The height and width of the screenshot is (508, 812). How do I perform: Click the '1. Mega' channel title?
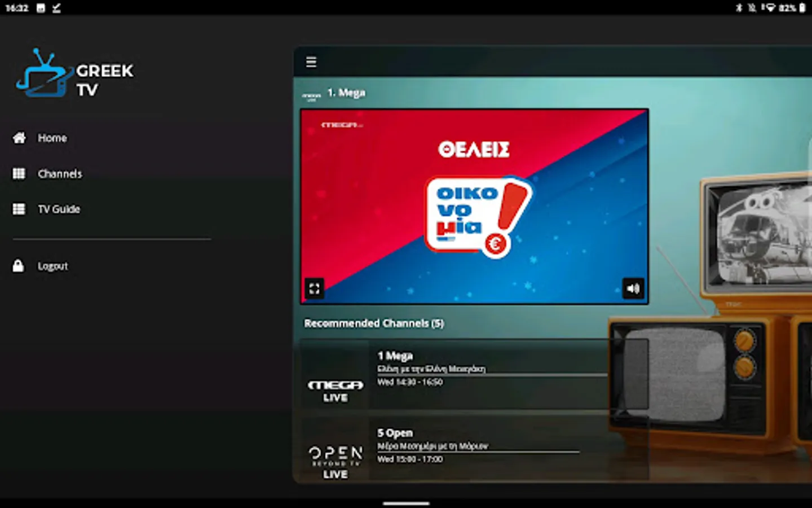[346, 92]
